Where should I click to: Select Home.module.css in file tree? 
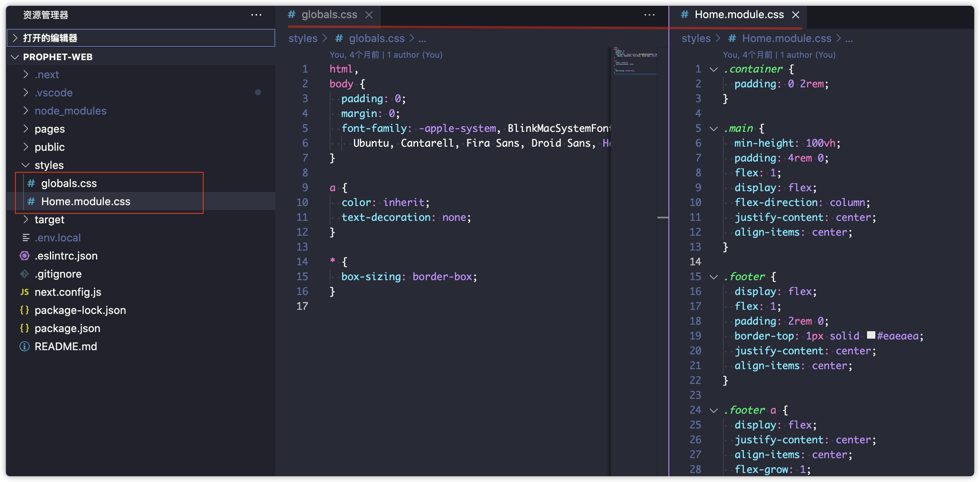point(85,201)
